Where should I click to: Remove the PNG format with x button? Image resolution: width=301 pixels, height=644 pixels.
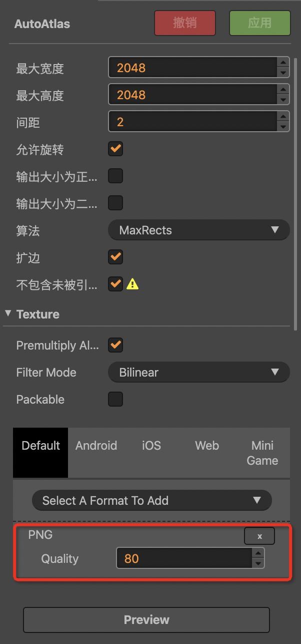[x=259, y=536]
